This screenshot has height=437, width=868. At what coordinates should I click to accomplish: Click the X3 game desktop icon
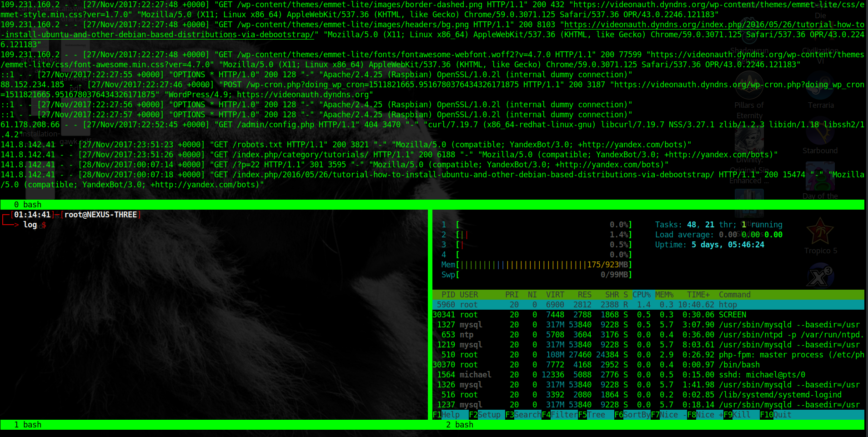(820, 276)
